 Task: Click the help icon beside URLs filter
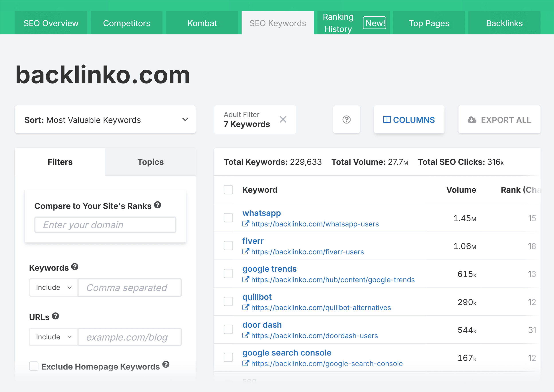click(56, 316)
